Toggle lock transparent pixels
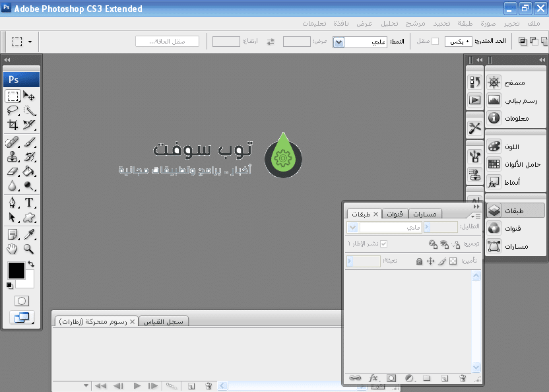 [x=453, y=261]
